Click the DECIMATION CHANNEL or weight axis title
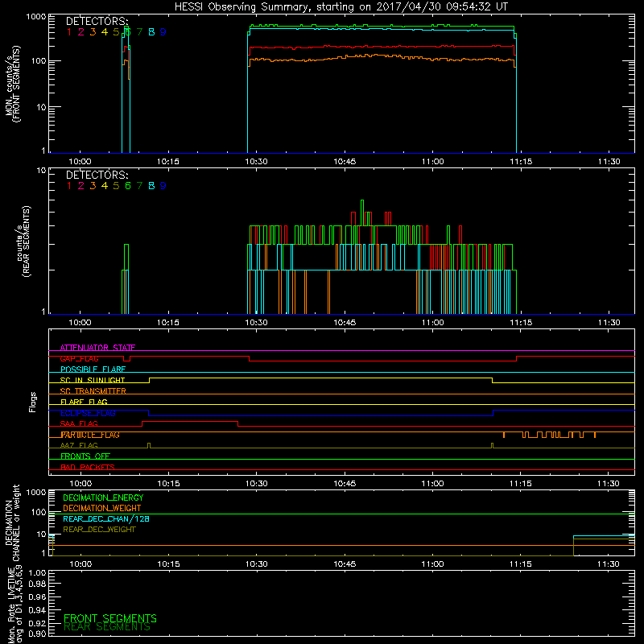This screenshot has height=644, width=644. [12, 522]
